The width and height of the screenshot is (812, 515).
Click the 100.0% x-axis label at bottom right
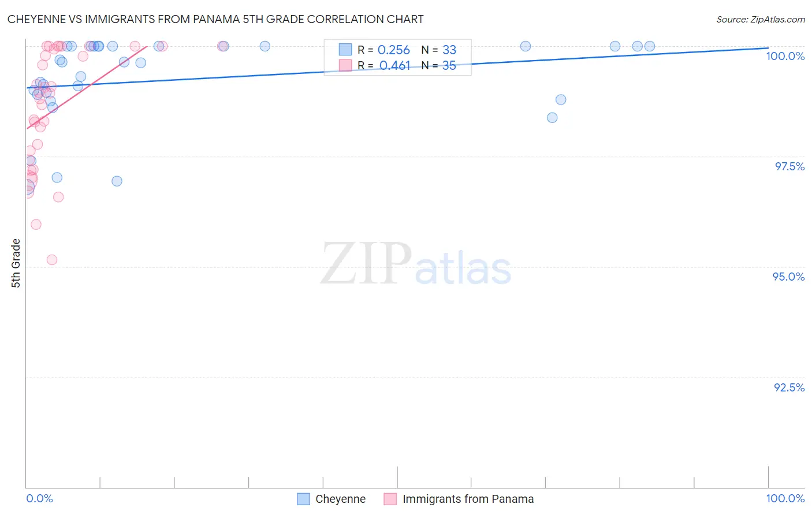point(785,498)
